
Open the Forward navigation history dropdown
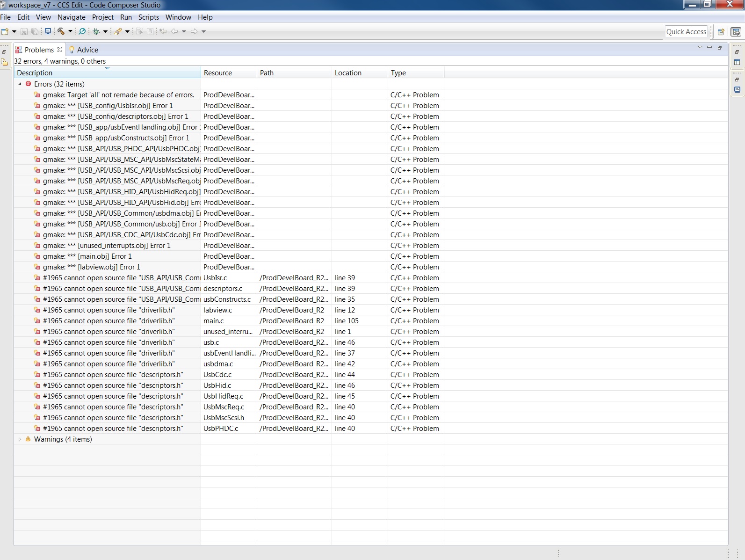point(203,31)
